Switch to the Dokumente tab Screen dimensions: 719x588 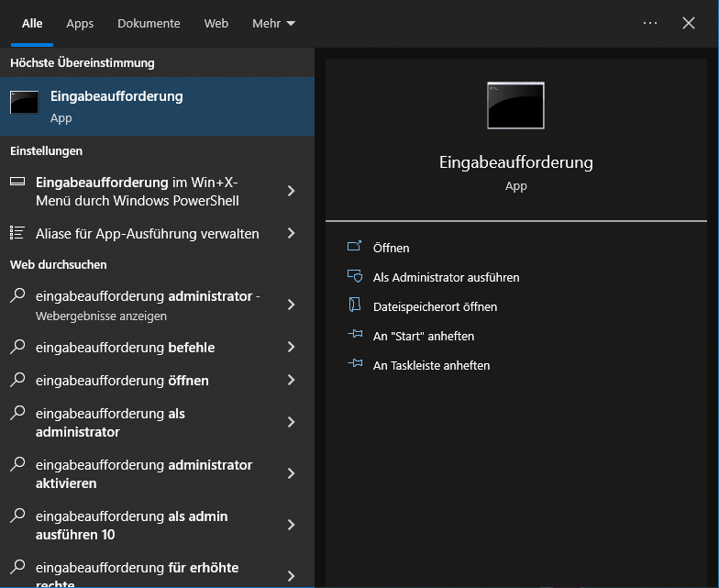click(149, 23)
